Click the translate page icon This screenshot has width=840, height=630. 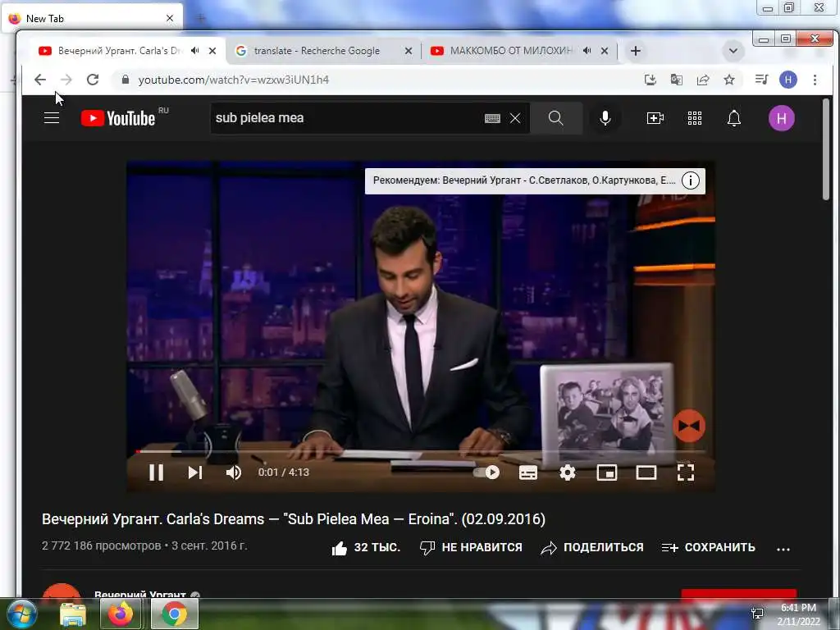(677, 80)
